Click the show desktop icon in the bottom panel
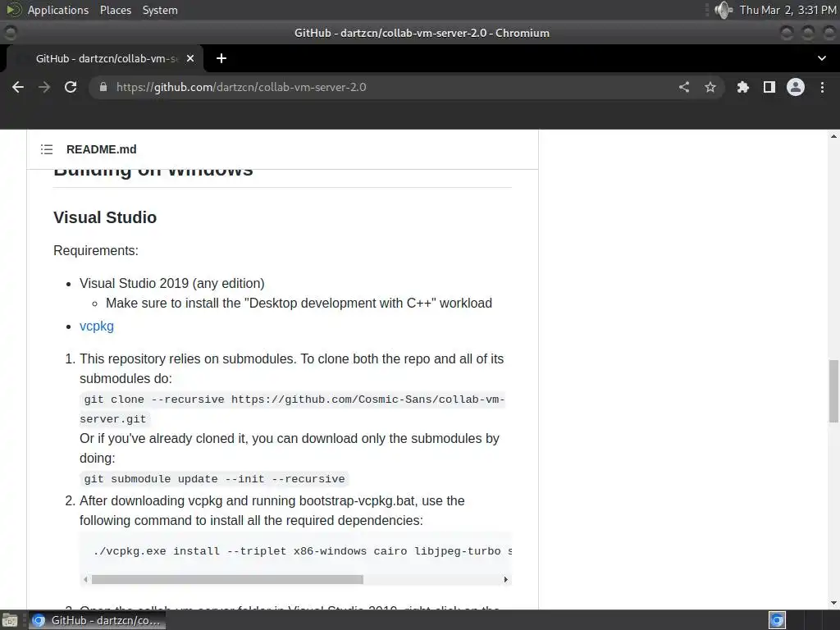The height and width of the screenshot is (630, 840). 10,620
